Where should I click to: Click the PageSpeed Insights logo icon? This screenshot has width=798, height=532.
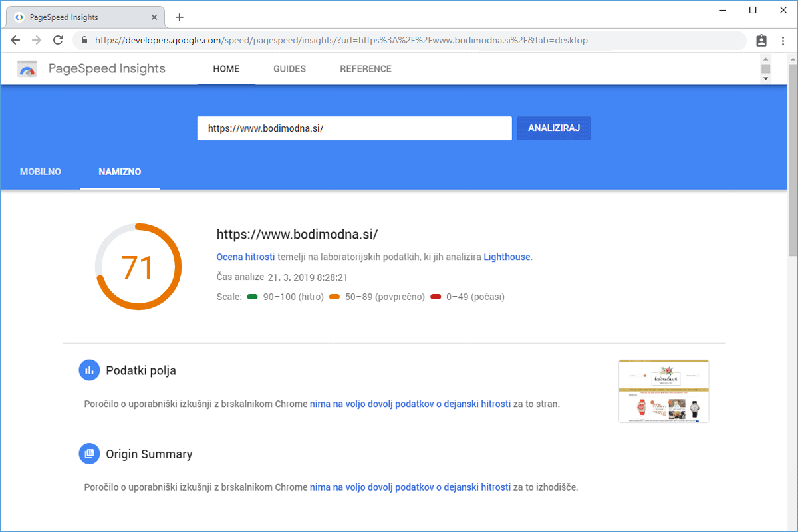click(27, 69)
